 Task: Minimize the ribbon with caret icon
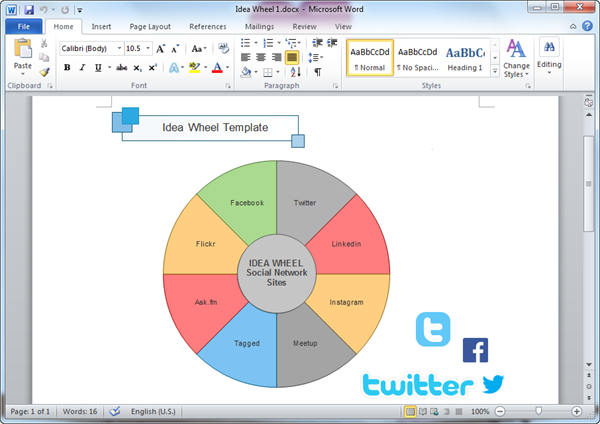pyautogui.click(x=573, y=26)
